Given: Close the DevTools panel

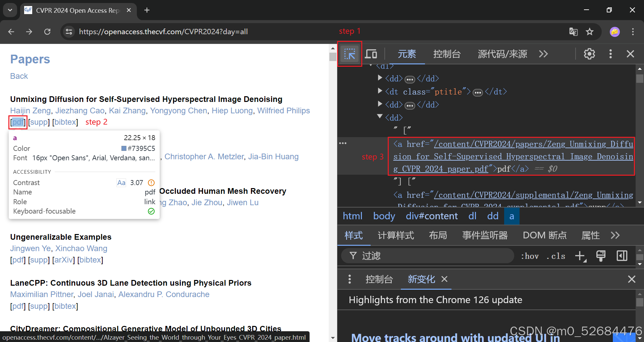Looking at the screenshot, I should 630,54.
